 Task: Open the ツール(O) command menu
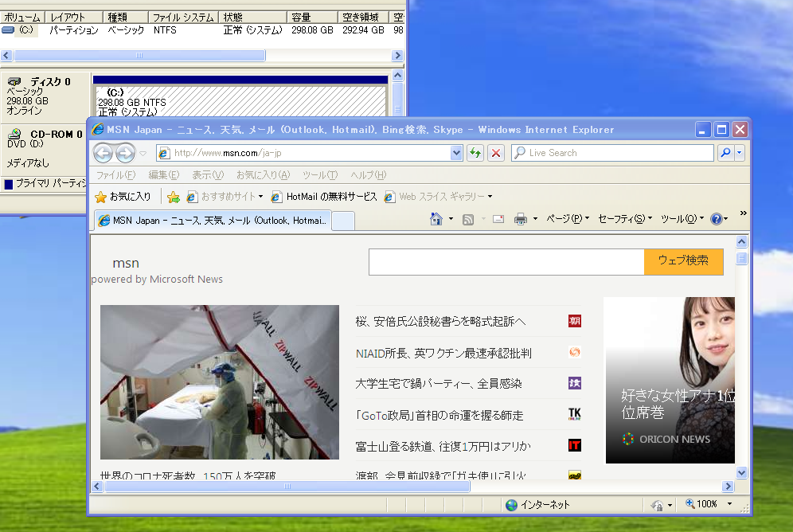[x=682, y=218]
